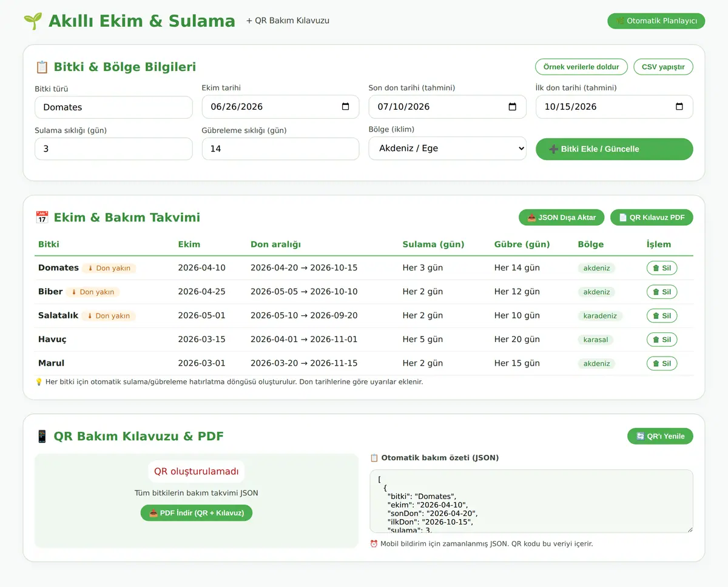
Task: Export data with JSON Dışa Aktar
Action: pyautogui.click(x=562, y=217)
